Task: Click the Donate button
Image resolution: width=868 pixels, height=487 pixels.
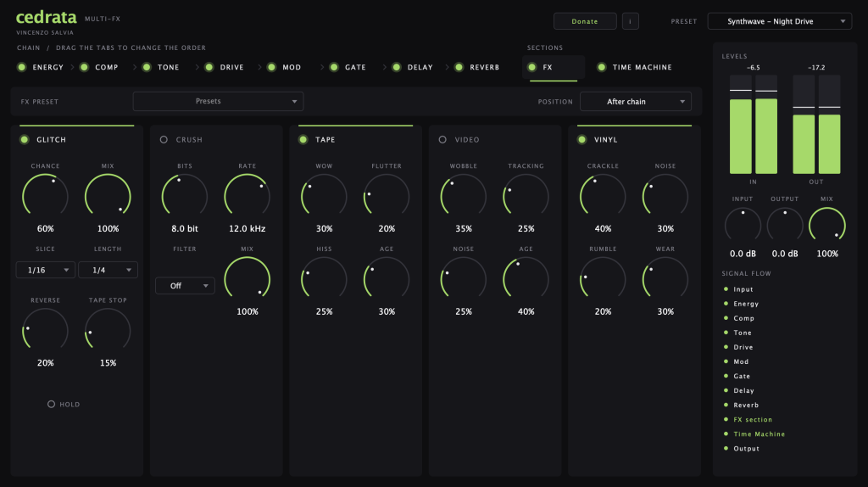Action: coord(585,21)
